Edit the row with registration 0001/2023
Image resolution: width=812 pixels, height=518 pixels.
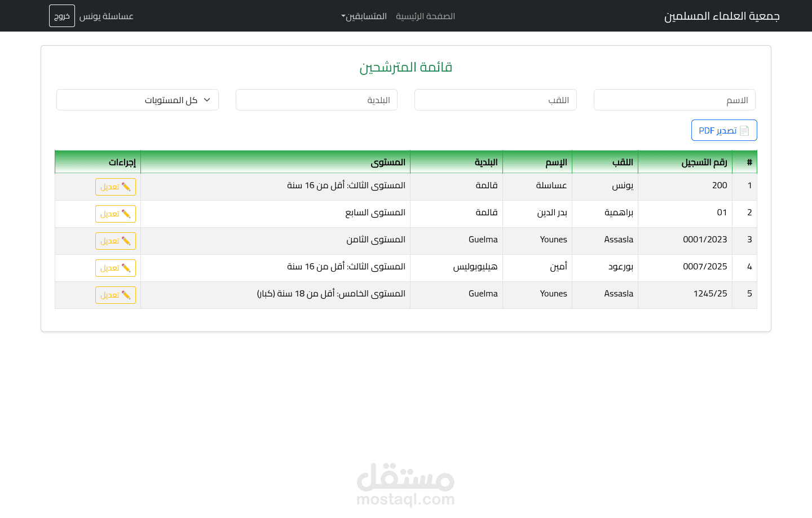pos(116,241)
